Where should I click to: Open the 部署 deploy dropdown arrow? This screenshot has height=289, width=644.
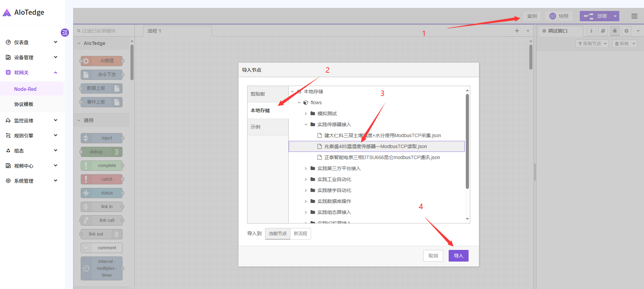click(x=615, y=16)
